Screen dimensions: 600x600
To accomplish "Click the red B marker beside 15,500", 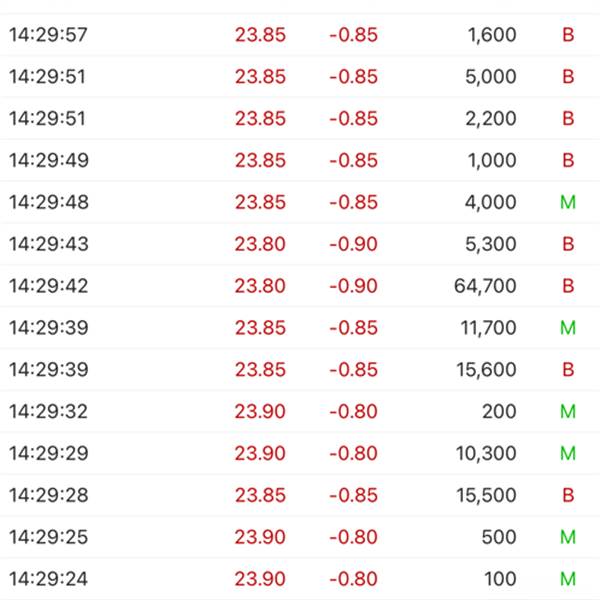I will pos(568,495).
